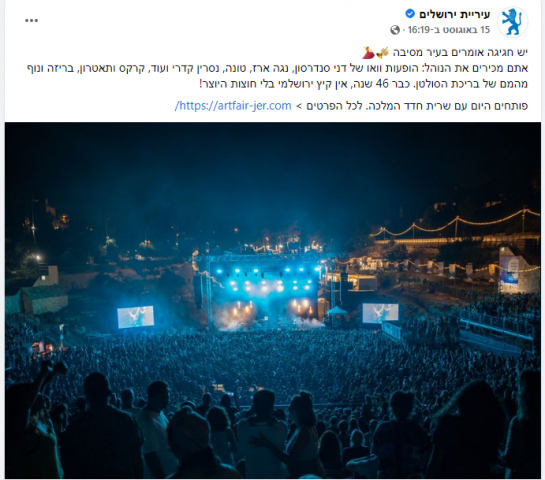Viewport: 545px width, 480px height.
Task: Click the blue-lit stage in photo
Action: pos(266,292)
